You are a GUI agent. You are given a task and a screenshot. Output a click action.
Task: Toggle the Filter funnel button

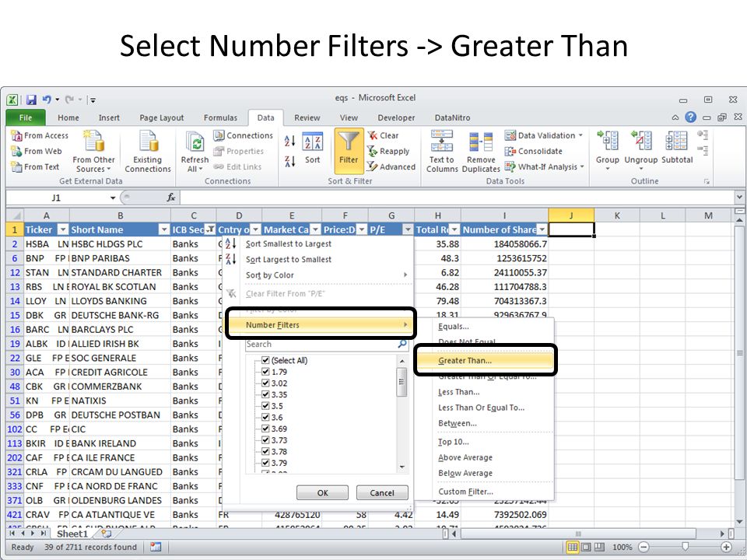[x=349, y=150]
